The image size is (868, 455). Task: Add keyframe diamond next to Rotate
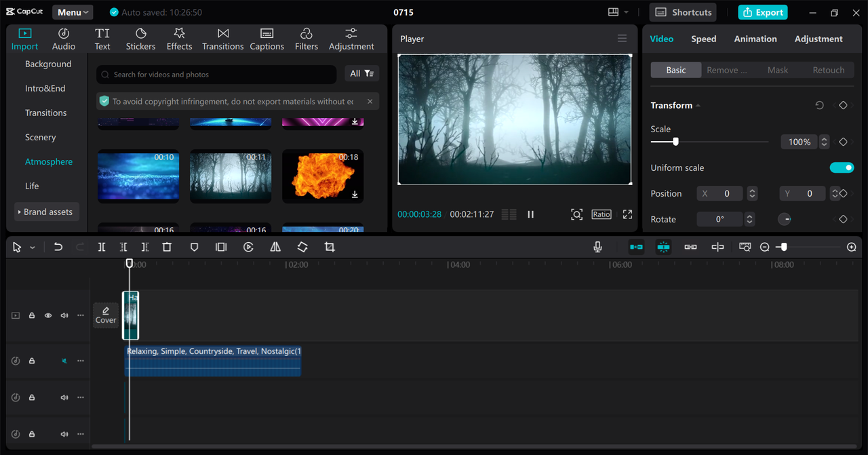click(x=843, y=219)
